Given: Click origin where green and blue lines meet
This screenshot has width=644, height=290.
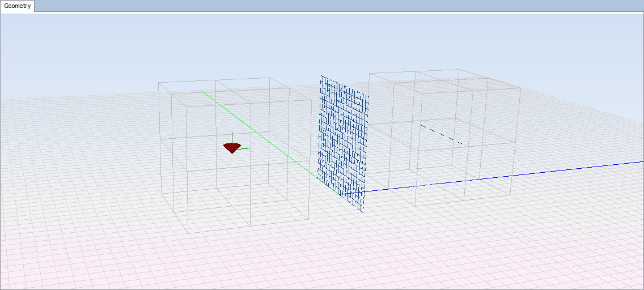Looking at the screenshot, I should coord(341,194).
